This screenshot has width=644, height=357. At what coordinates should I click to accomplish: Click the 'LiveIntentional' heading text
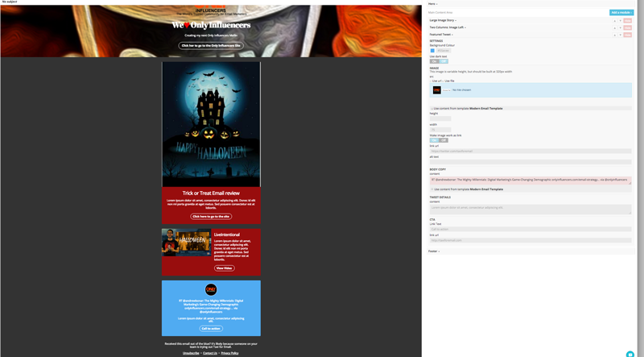227,235
